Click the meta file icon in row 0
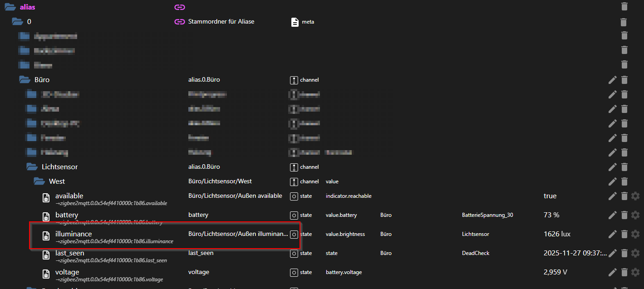644x289 pixels. 295,22
